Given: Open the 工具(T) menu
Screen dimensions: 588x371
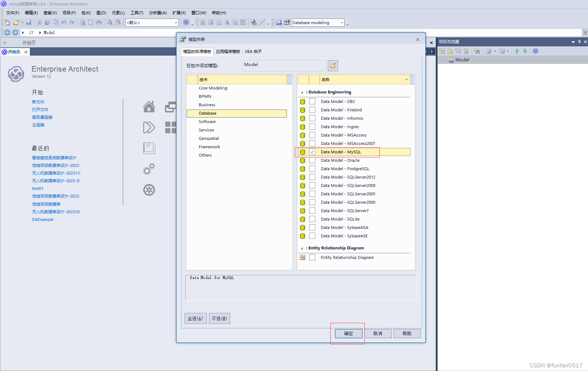Looking at the screenshot, I should point(137,13).
